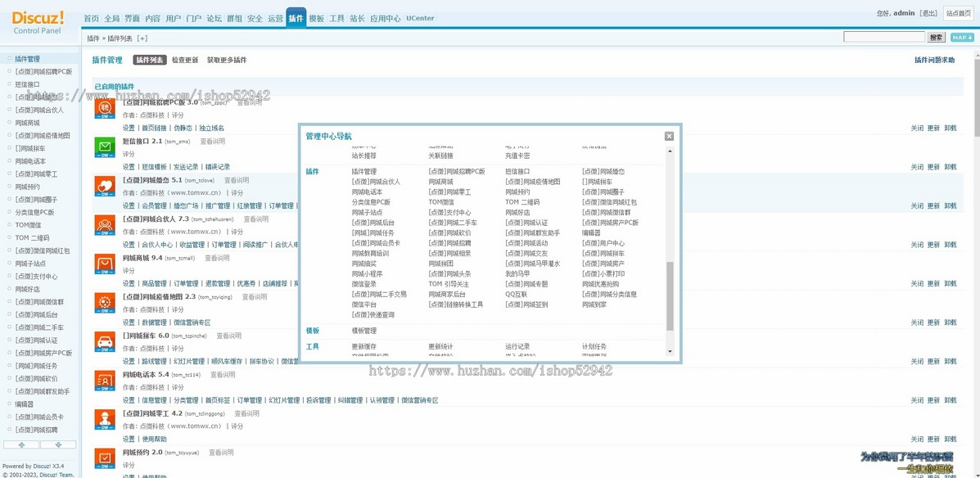
Task: Select 插件管理 in the left sidebar
Action: (x=28, y=59)
